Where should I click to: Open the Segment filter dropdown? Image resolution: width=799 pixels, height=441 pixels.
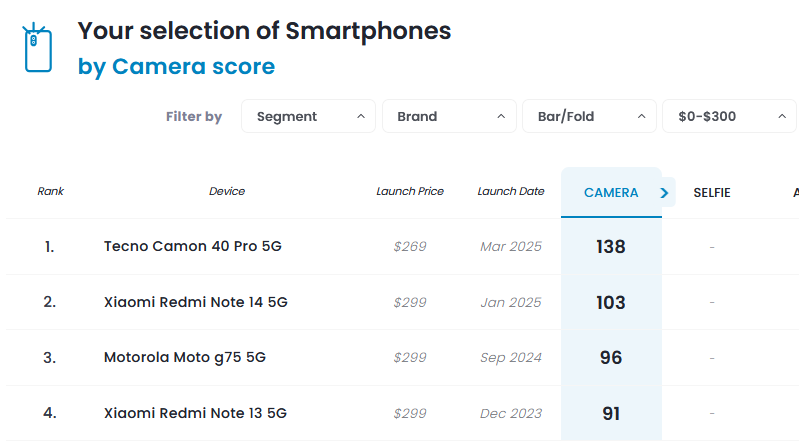tap(308, 116)
